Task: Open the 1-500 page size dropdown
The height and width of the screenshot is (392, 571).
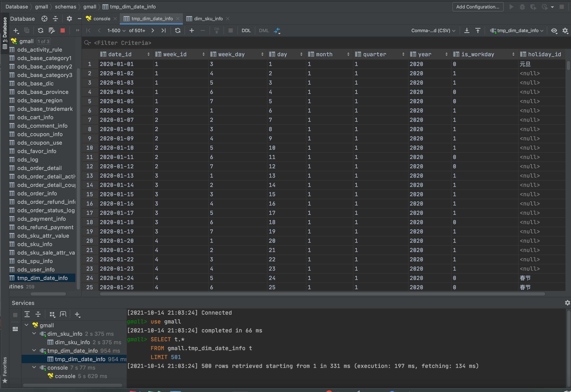Action: click(x=116, y=30)
